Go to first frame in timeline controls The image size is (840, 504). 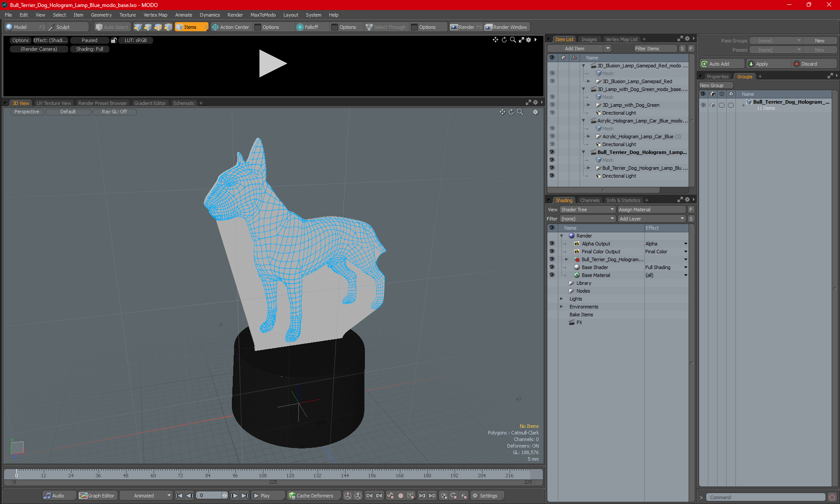(179, 496)
